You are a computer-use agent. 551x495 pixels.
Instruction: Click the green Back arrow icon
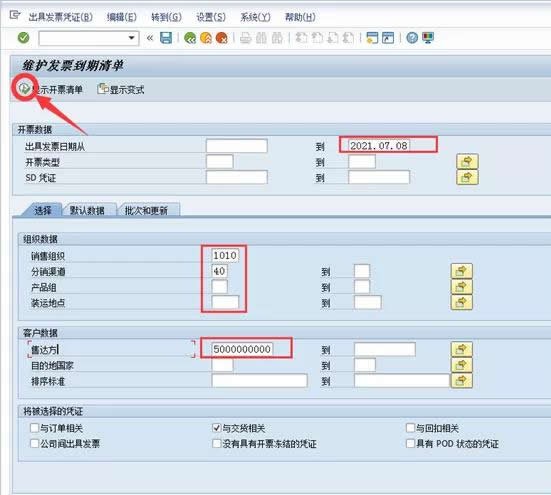(190, 38)
